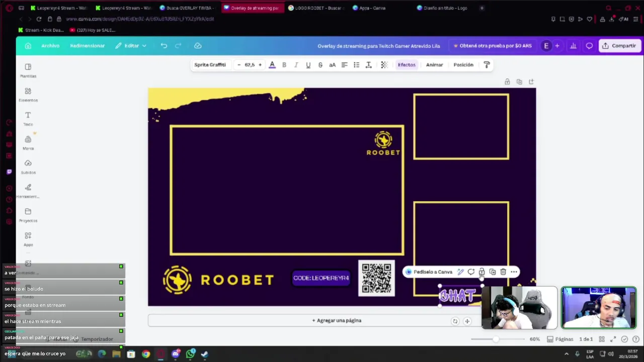The width and height of the screenshot is (644, 362).
Task: Open the Proyectos panel
Action: 28,215
